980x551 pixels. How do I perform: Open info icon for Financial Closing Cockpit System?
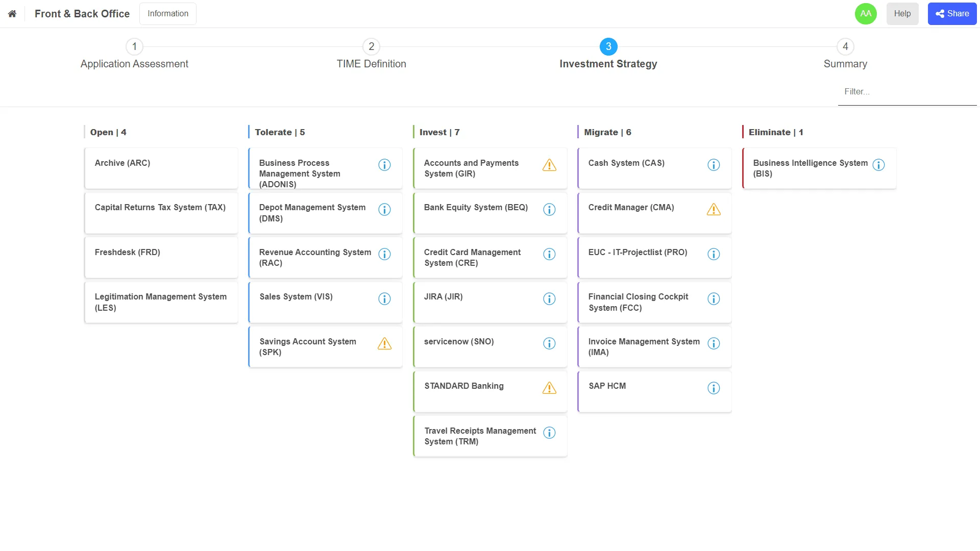tap(714, 299)
